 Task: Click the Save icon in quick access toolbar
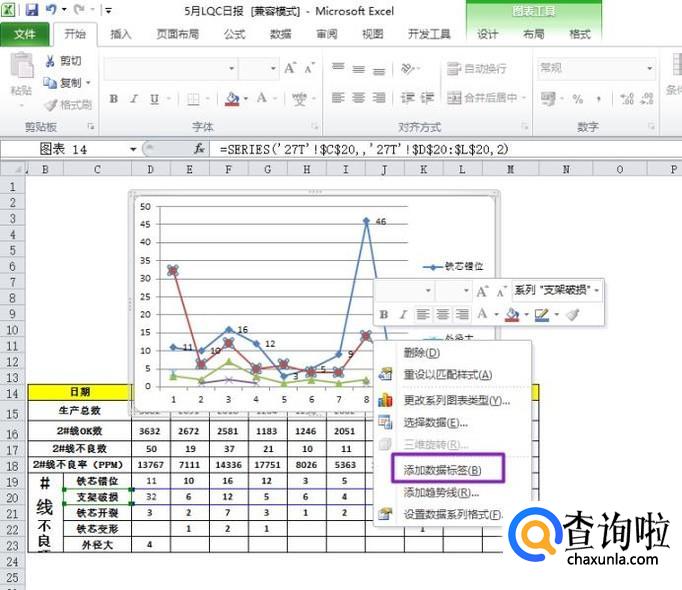click(32, 10)
